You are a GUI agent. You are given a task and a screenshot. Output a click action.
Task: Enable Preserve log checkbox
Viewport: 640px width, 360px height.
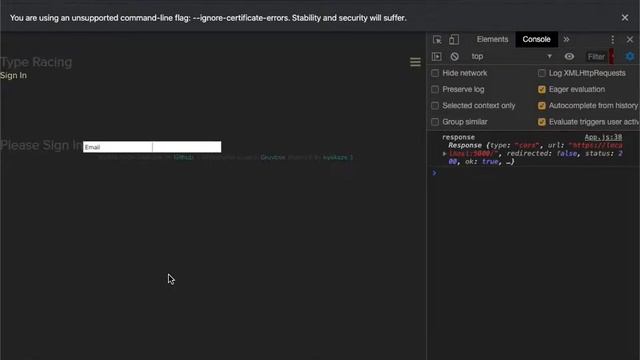435,89
